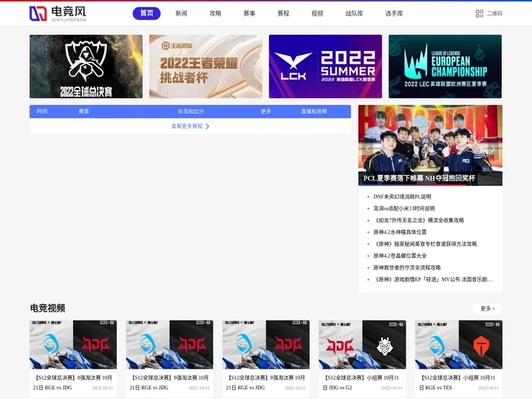
Task: Click the 电竞视频 section heading
Action: click(x=47, y=308)
